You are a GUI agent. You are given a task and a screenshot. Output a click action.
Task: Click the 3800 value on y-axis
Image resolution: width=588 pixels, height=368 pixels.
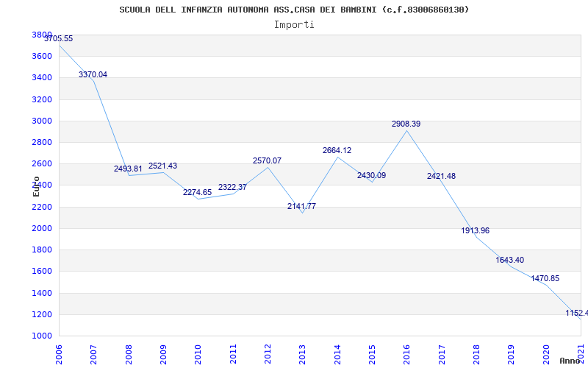click(x=42, y=35)
